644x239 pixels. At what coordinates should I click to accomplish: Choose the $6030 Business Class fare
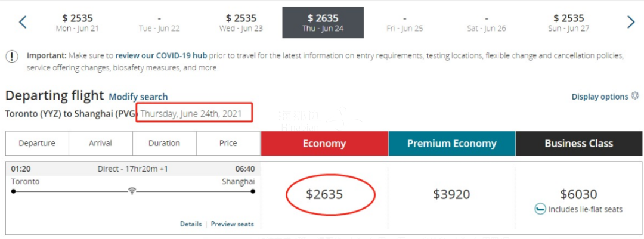(578, 194)
